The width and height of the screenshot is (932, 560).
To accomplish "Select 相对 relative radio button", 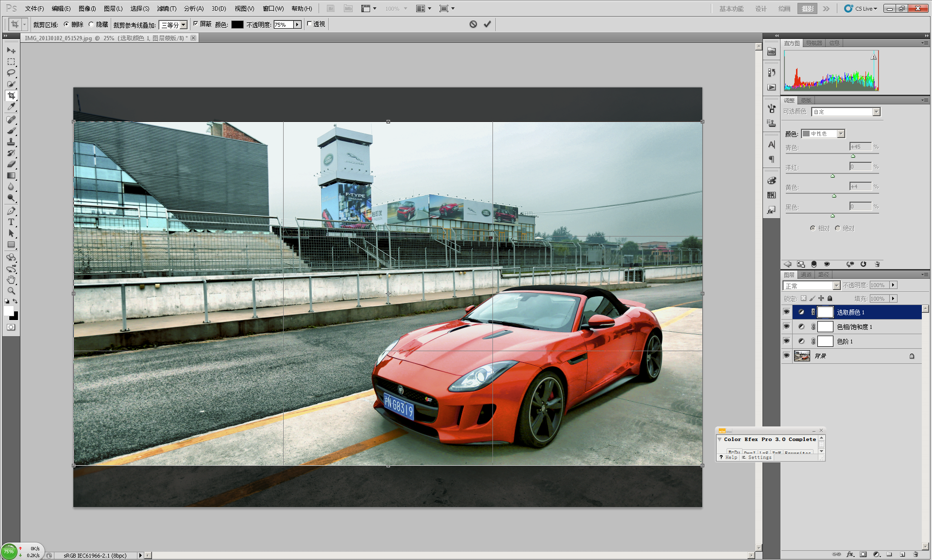I will point(813,228).
